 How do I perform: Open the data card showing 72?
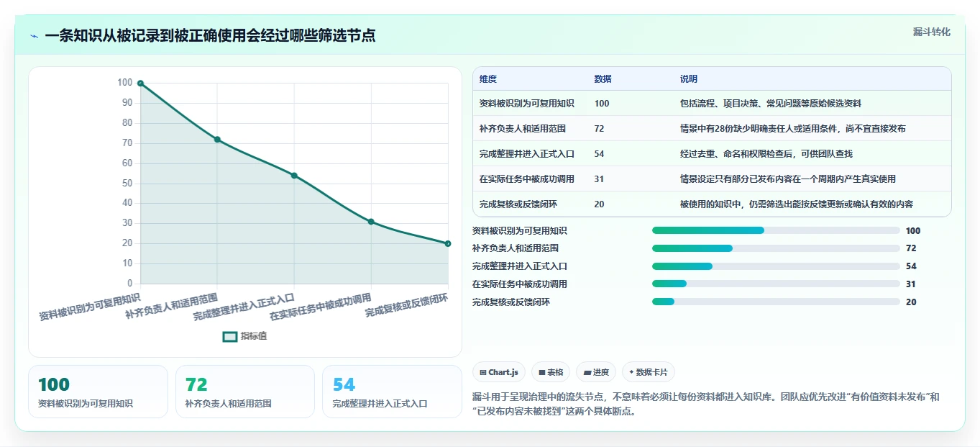(x=245, y=392)
